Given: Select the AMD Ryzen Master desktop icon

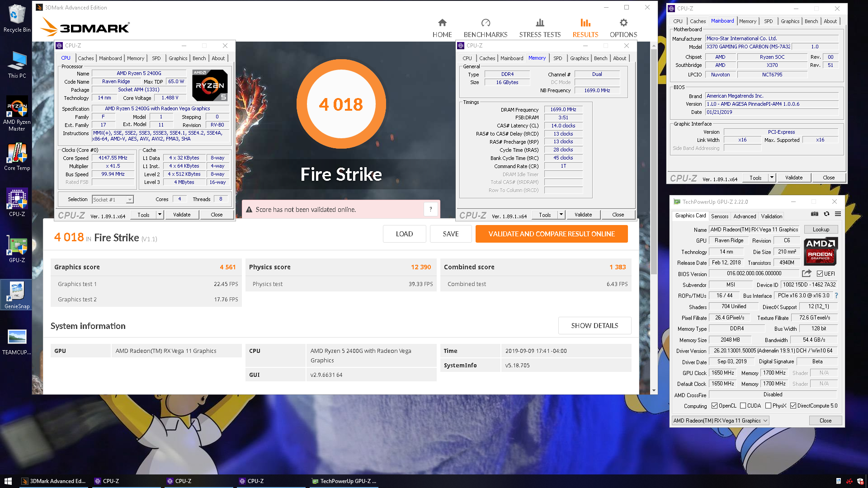Looking at the screenshot, I should (x=17, y=113).
